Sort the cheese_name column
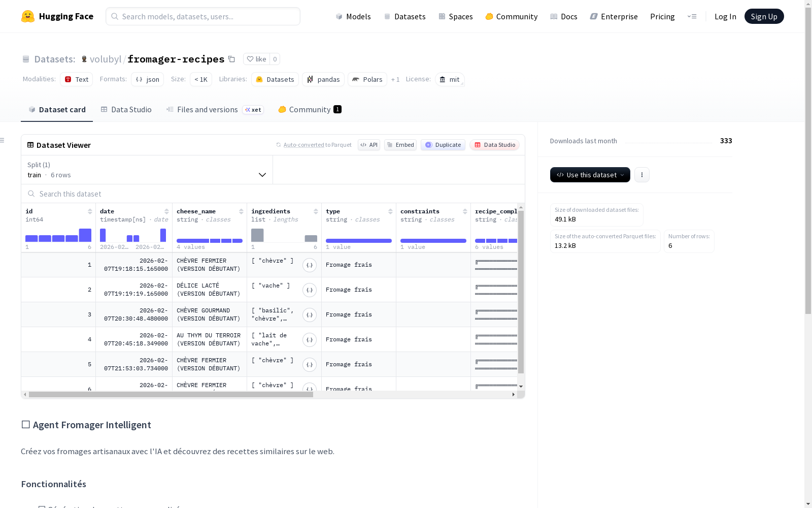 [241, 211]
